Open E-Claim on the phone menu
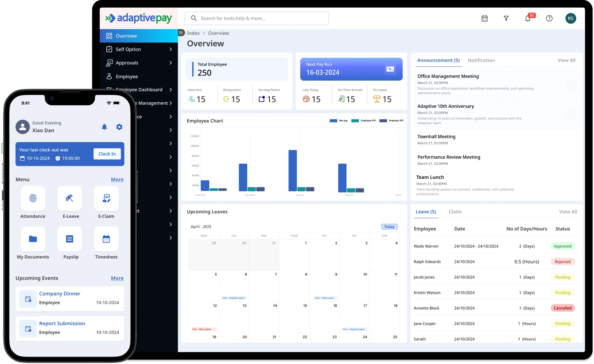 point(106,198)
